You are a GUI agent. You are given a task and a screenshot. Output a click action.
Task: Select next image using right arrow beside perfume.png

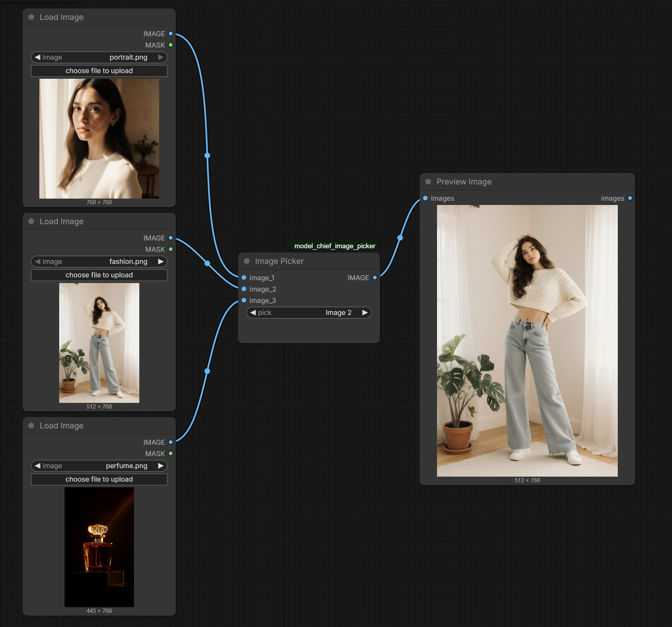(x=160, y=466)
